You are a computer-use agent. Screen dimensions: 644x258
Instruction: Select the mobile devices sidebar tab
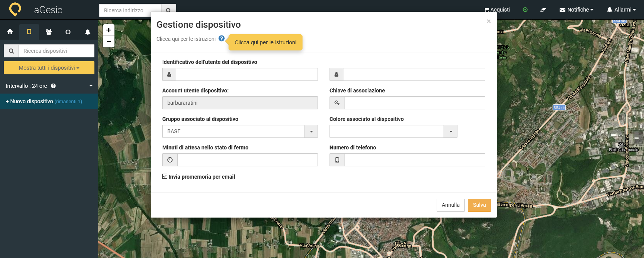29,32
